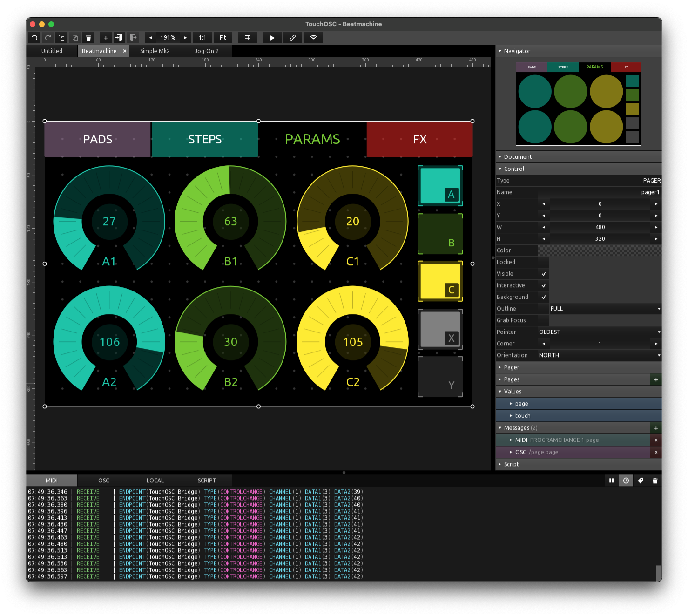Click Fit to fit the view

click(x=223, y=38)
